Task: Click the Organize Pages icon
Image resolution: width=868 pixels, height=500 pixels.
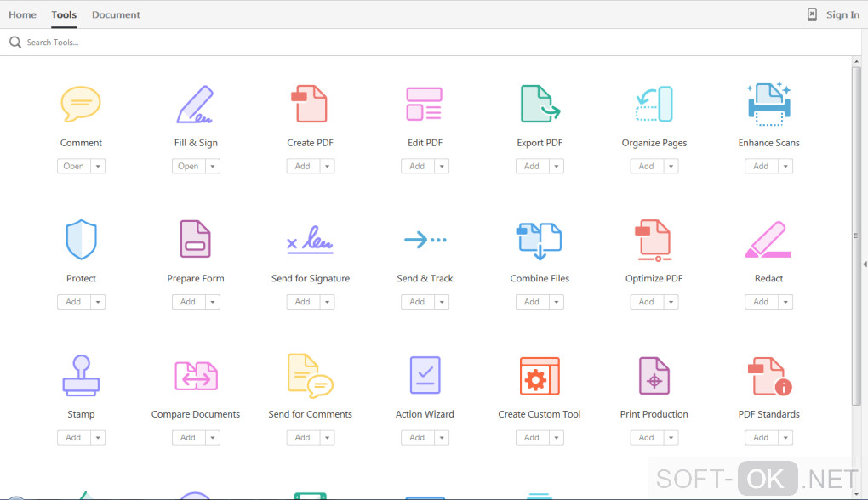Action: coord(654,104)
